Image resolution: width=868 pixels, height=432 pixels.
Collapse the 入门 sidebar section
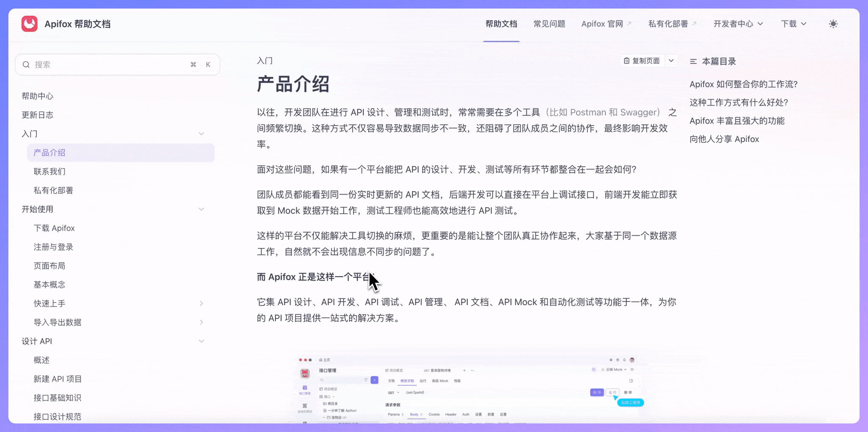(201, 133)
